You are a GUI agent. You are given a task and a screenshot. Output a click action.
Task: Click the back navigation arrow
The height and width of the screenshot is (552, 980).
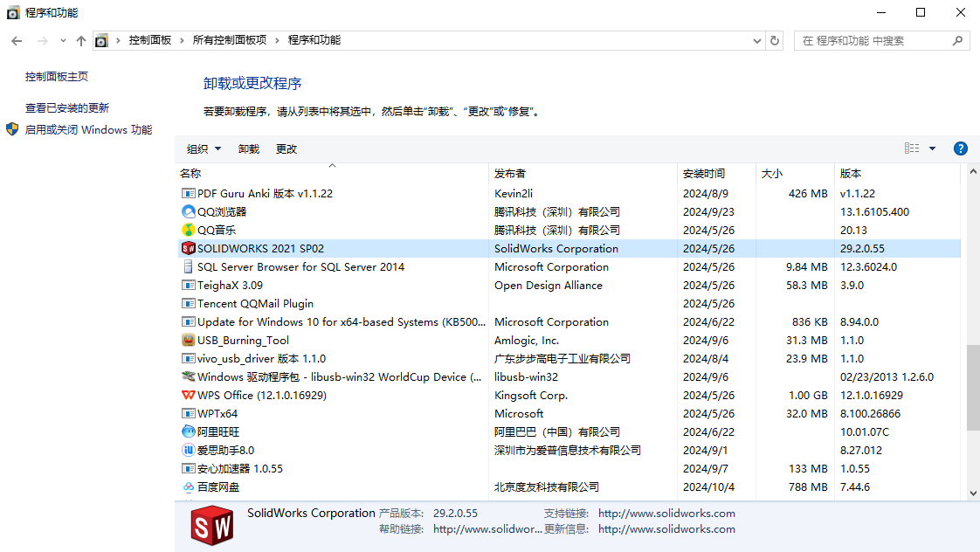click(x=17, y=41)
